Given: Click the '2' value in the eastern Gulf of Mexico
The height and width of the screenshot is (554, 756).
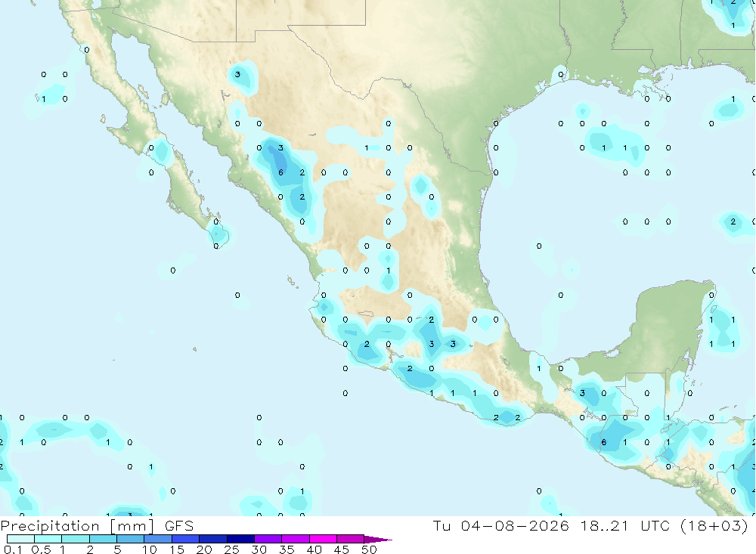Looking at the screenshot, I should click(x=733, y=221).
